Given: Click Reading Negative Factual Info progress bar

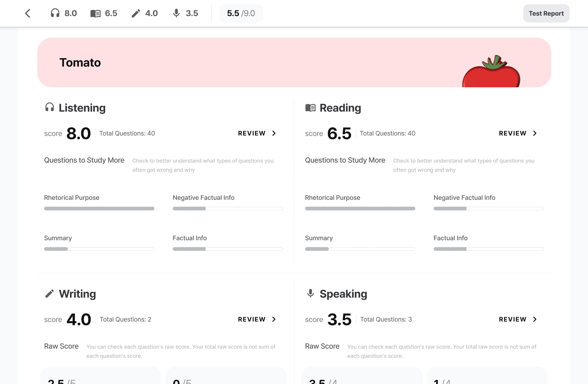Looking at the screenshot, I should (488, 209).
